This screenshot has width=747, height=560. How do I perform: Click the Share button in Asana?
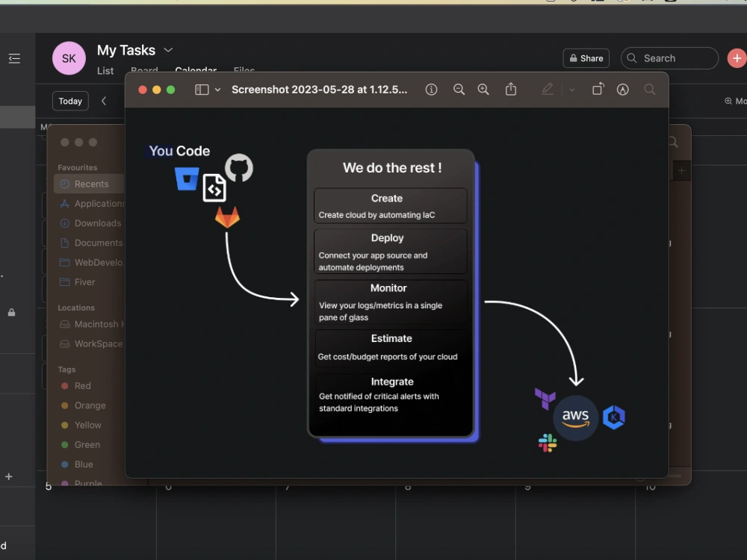[x=586, y=58]
